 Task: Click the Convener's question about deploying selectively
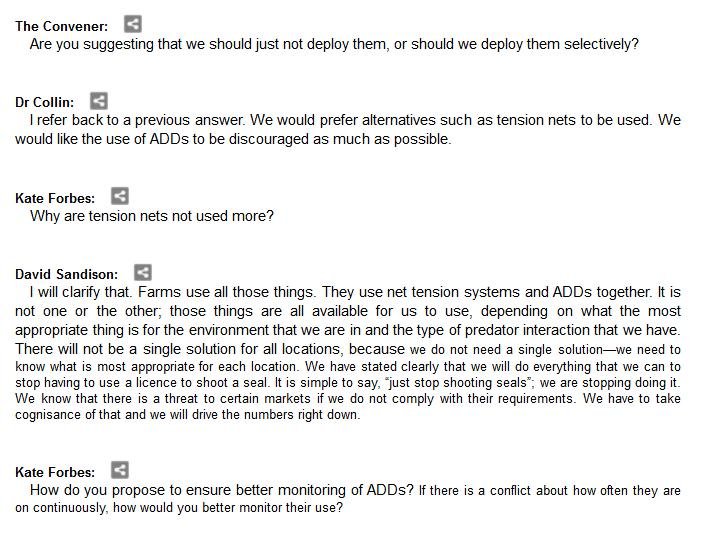click(x=334, y=44)
